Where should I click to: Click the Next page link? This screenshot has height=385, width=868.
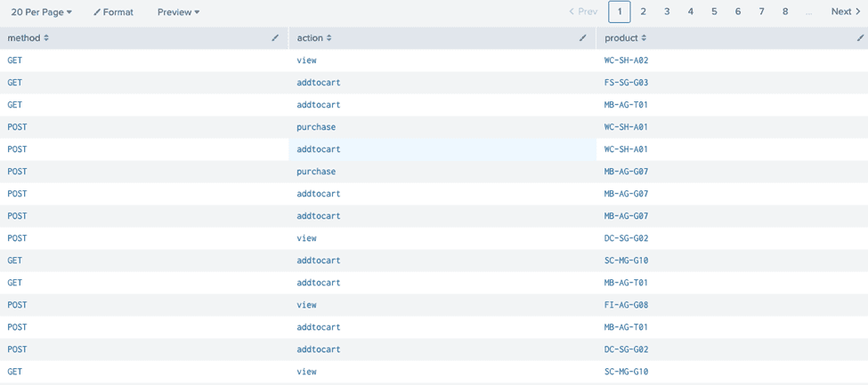[x=846, y=12]
